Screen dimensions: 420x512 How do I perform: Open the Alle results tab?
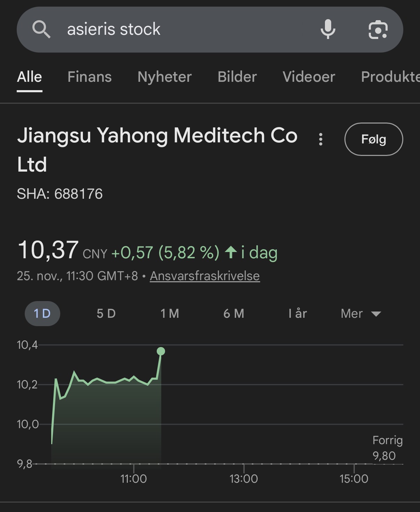(30, 77)
